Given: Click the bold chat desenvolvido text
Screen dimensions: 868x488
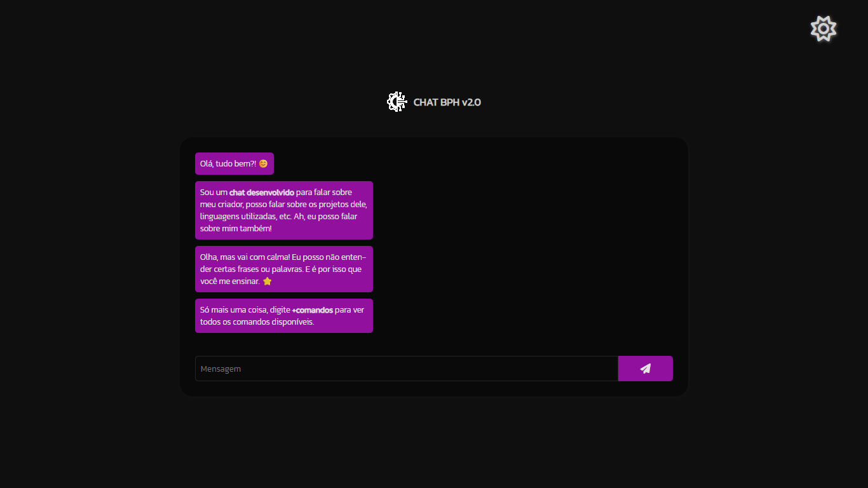Looking at the screenshot, I should 262,192.
